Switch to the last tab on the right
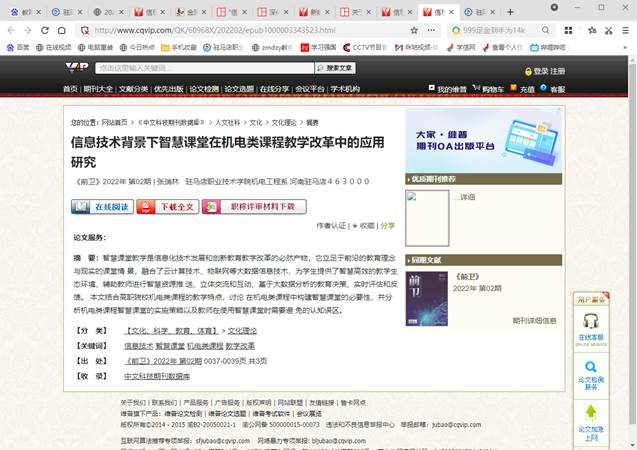This screenshot has height=450, width=637. pos(479,12)
